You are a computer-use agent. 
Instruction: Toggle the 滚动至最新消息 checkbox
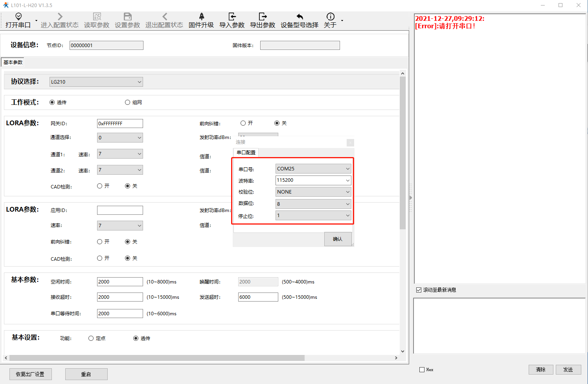419,290
